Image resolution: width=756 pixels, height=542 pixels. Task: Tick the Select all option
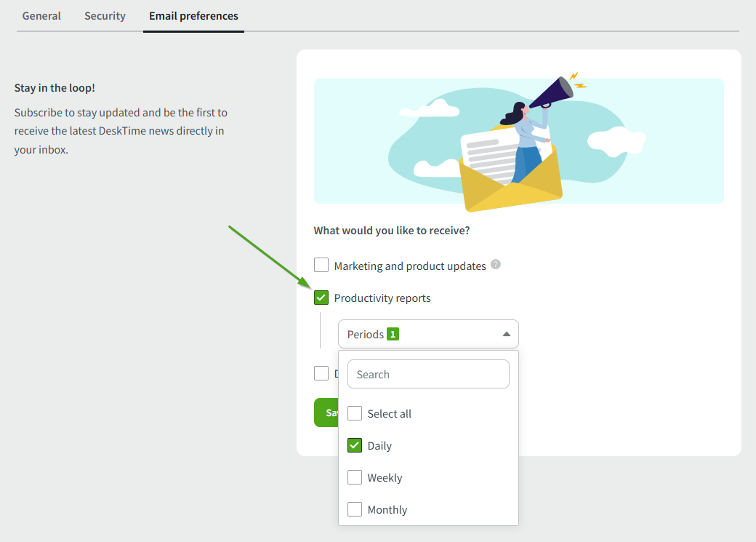355,413
